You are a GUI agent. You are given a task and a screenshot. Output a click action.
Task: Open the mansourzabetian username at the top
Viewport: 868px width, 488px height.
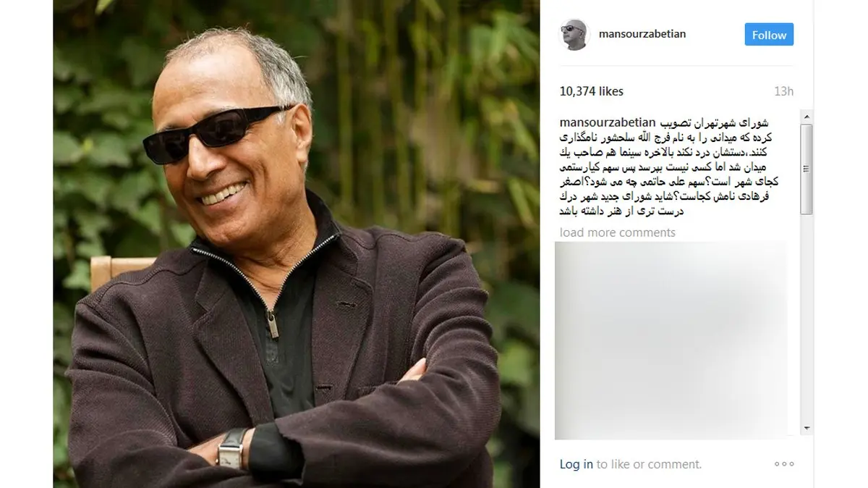(642, 34)
